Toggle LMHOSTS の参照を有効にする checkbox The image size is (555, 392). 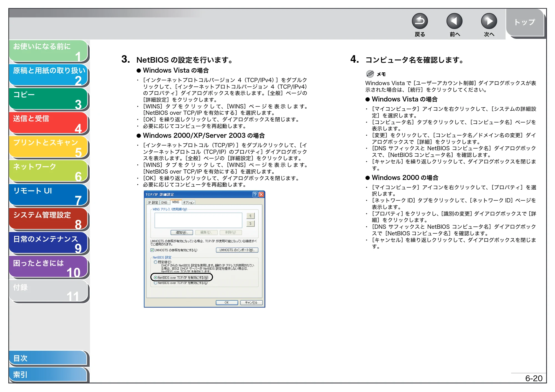click(152, 250)
